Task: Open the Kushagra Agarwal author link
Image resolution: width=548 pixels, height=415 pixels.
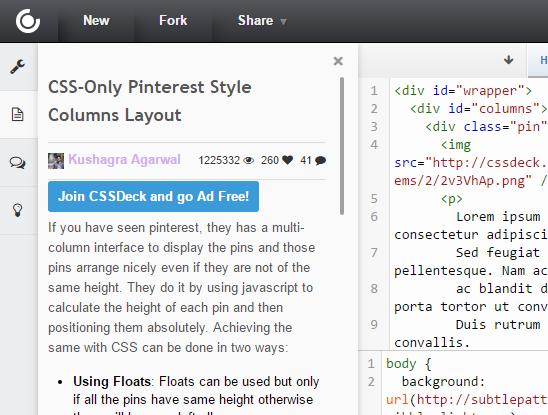Action: (x=124, y=159)
